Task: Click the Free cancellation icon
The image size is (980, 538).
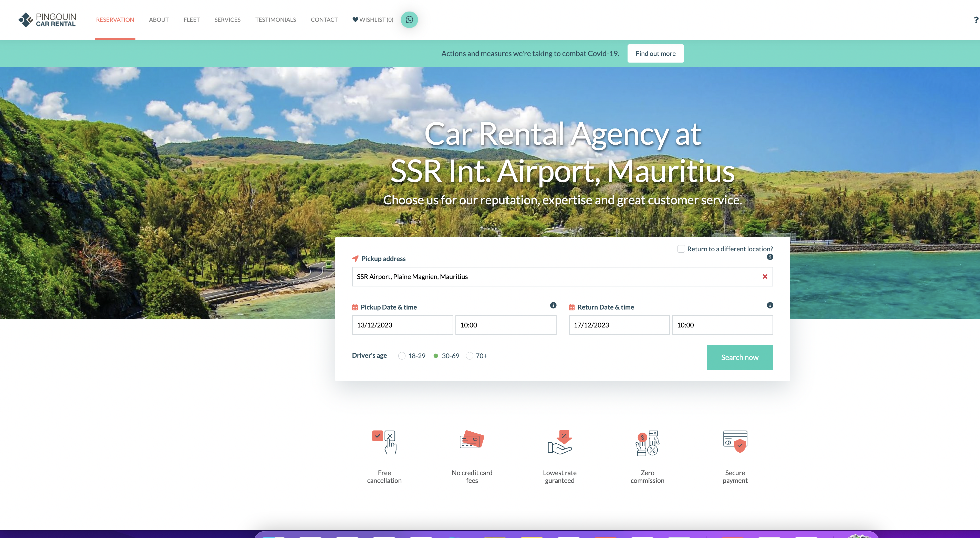Action: click(x=384, y=442)
